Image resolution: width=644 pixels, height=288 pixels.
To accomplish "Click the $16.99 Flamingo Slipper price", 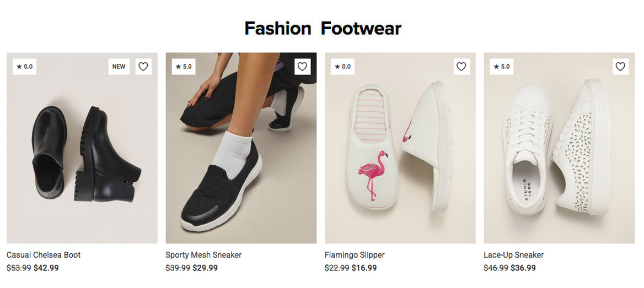I will 364,268.
